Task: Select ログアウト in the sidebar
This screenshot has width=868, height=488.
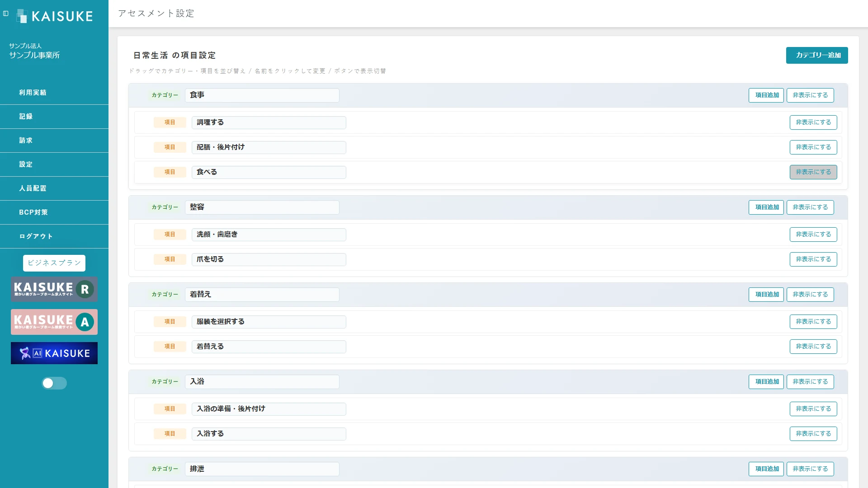Action: pos(54,236)
